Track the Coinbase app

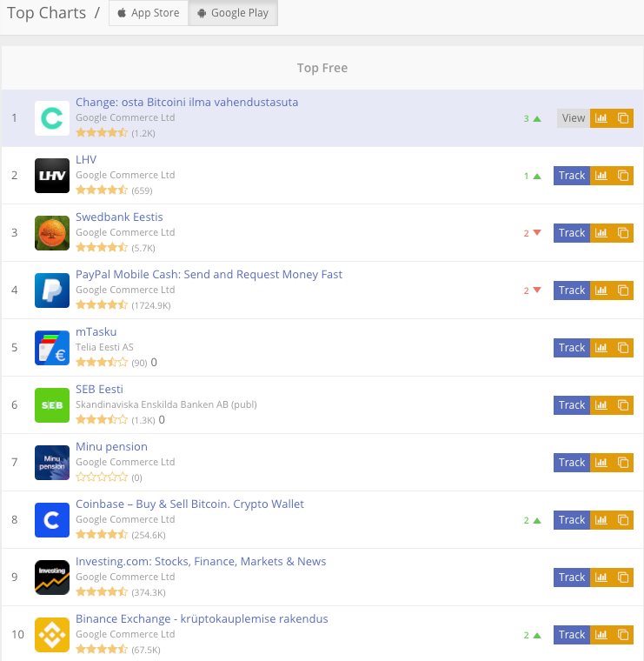click(572, 520)
